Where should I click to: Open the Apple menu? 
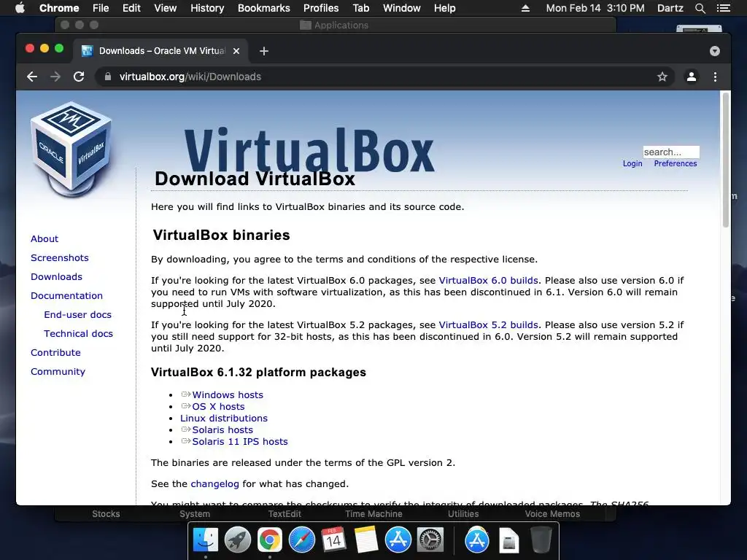point(20,8)
